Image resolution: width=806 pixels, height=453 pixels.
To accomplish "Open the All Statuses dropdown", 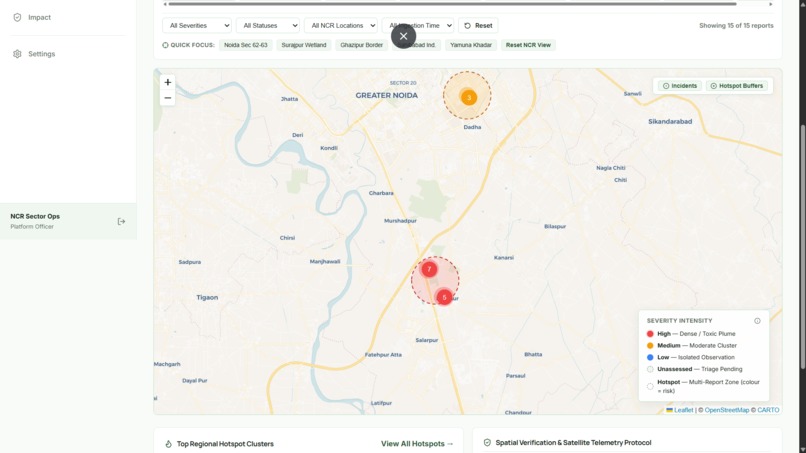I will [x=268, y=26].
